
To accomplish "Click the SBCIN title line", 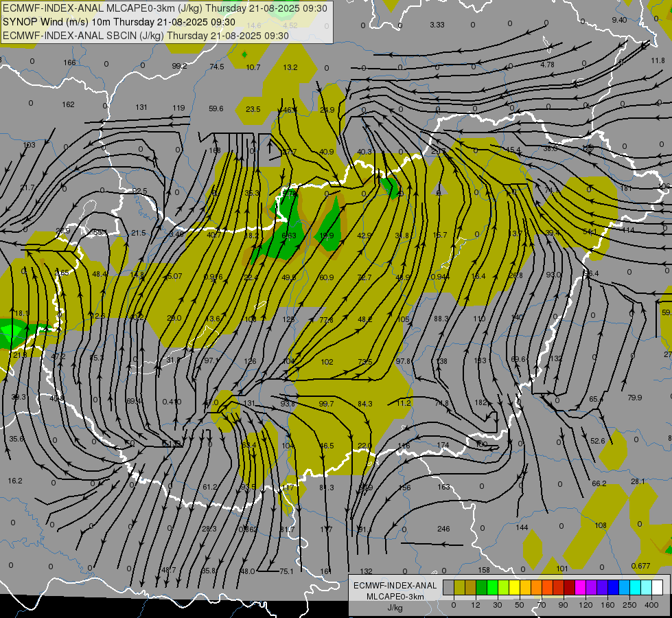I will (x=146, y=36).
